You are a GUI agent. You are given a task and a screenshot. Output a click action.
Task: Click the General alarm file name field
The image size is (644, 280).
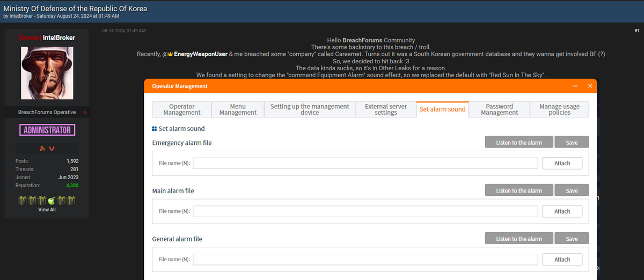tap(365, 259)
